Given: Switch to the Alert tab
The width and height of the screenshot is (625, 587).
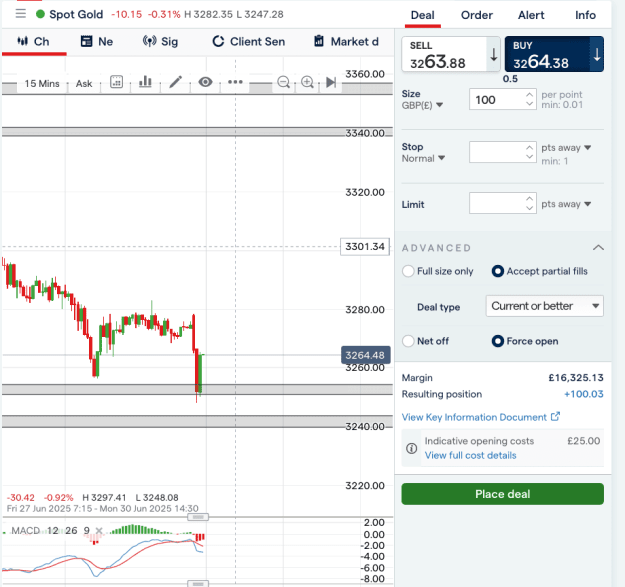Looking at the screenshot, I should point(531,15).
